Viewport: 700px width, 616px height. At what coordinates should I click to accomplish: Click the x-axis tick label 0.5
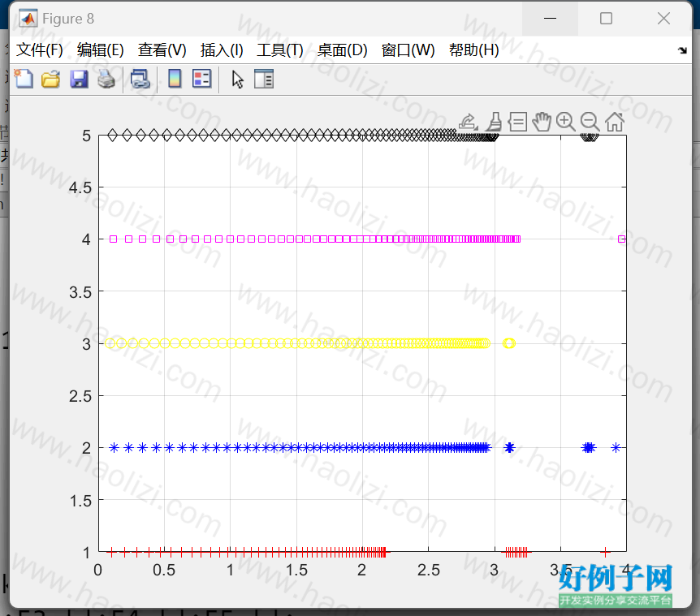(164, 570)
